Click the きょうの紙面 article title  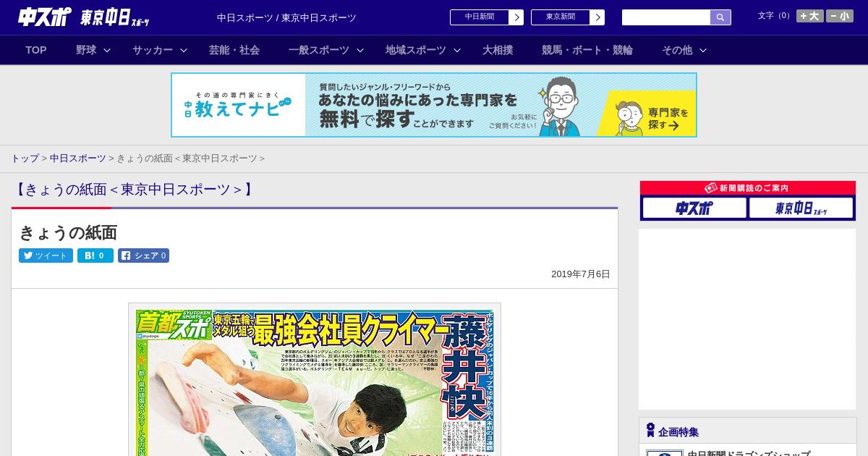coord(68,232)
